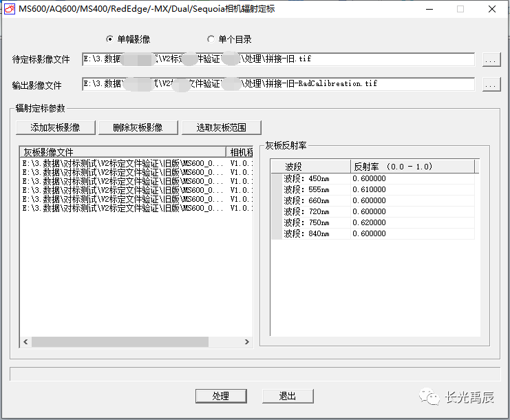Screen dimensions: 510x420
Task: Click the app icon in title bar
Action: [x=10, y=9]
